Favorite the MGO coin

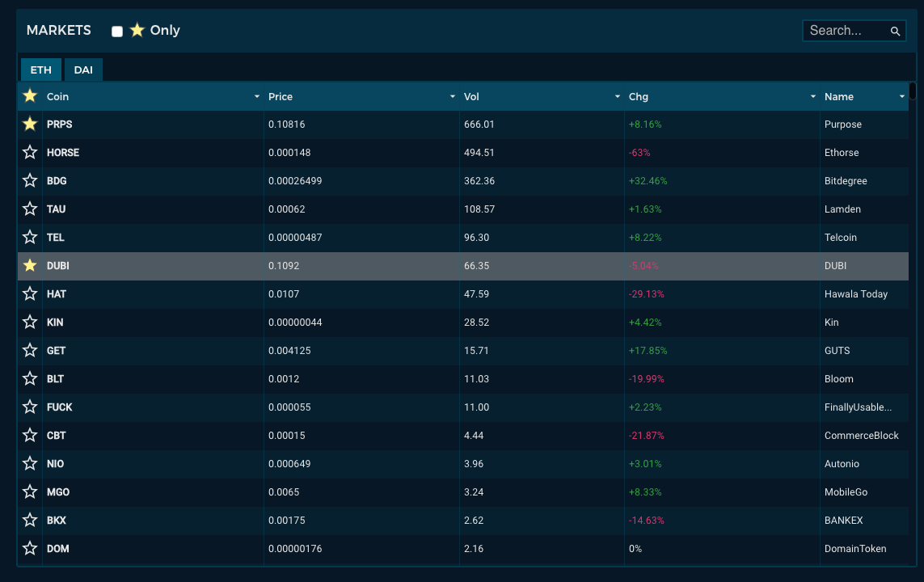click(30, 491)
